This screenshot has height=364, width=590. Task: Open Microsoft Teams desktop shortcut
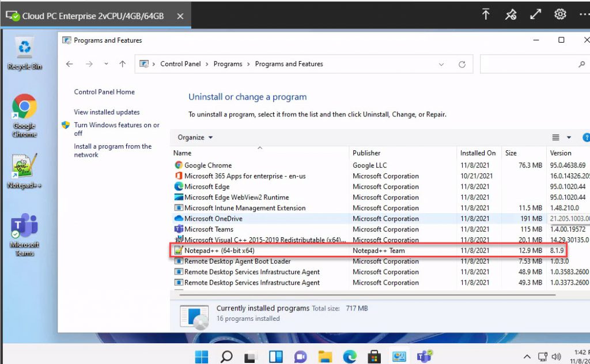tap(24, 234)
